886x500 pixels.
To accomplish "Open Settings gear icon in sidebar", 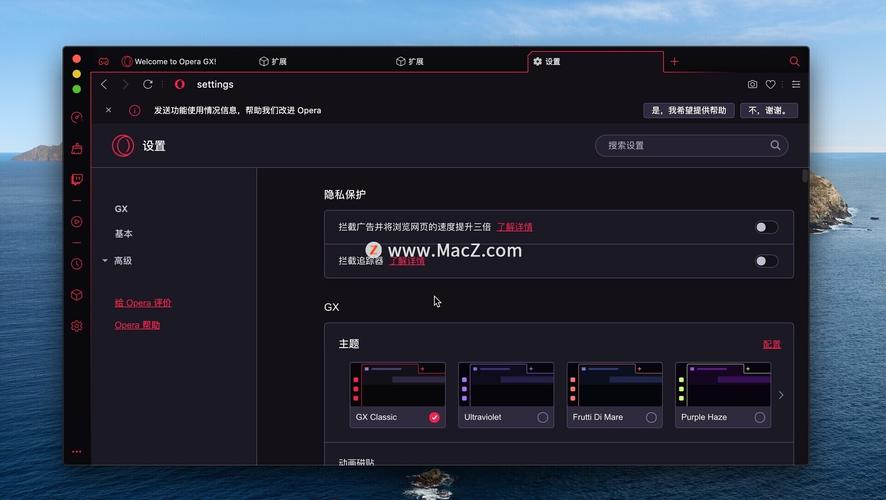I will [77, 326].
